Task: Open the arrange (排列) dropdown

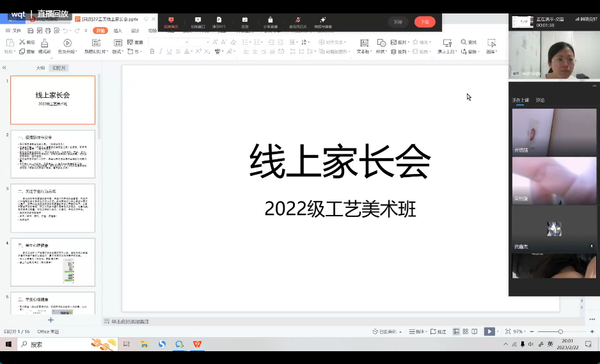Action: [400, 51]
